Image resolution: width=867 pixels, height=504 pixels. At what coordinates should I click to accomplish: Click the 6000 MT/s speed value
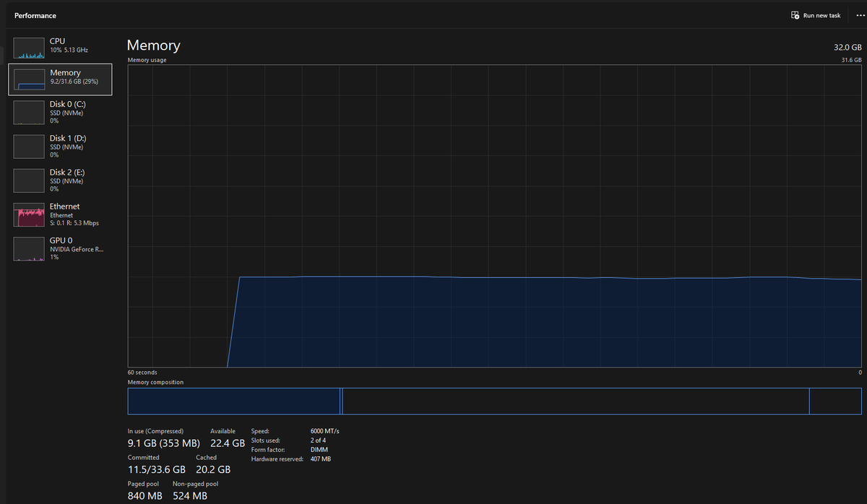point(324,431)
